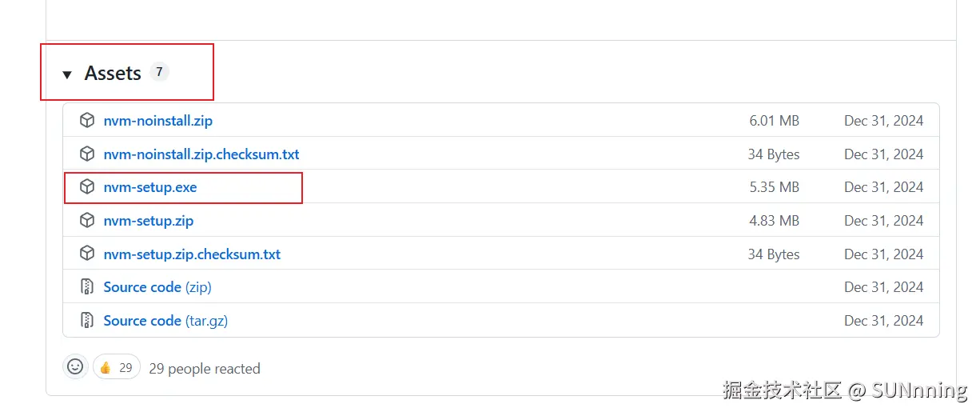Click the package icon beside nvm-noinstall.zip.checksum.txt
The width and height of the screenshot is (980, 416).
pyautogui.click(x=87, y=154)
